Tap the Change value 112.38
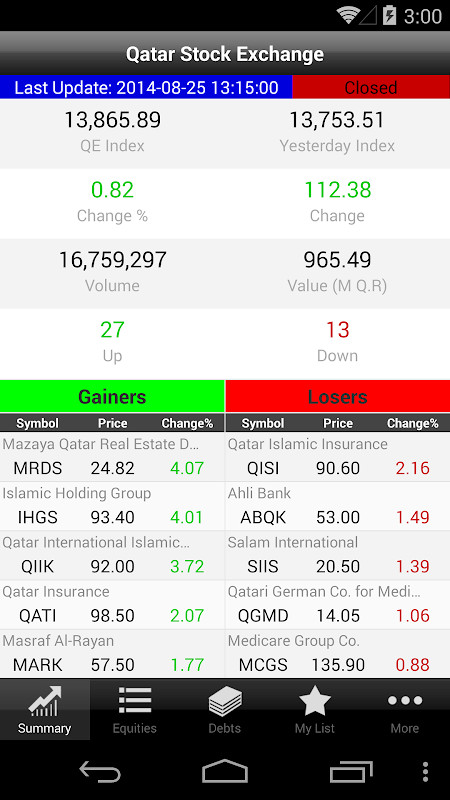 [337, 190]
